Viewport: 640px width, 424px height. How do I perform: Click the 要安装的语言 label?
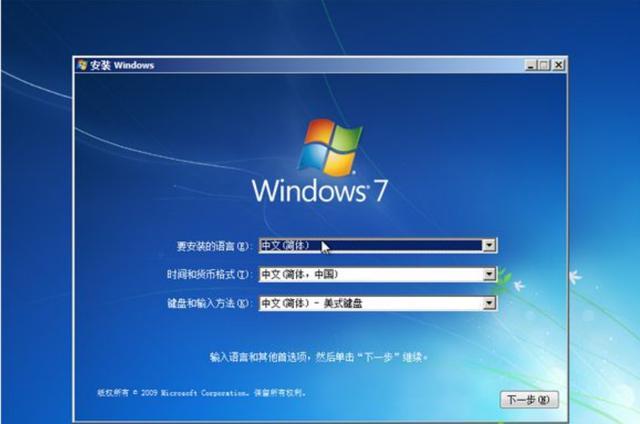pos(212,246)
